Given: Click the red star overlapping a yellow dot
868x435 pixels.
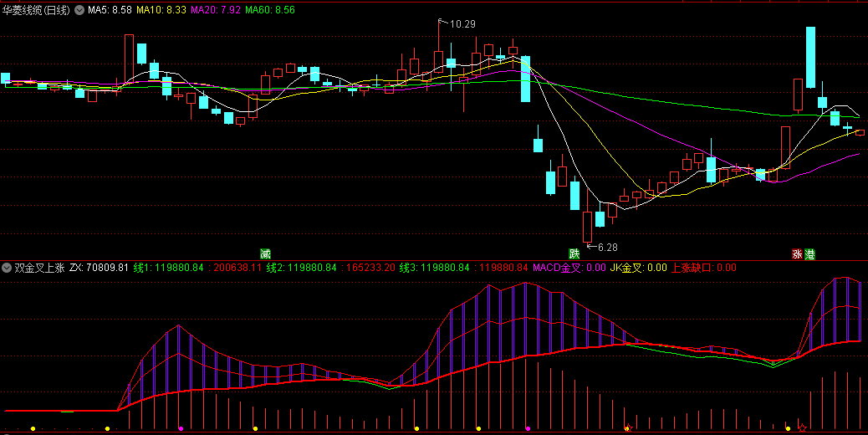Looking at the screenshot, I should coord(628,428).
